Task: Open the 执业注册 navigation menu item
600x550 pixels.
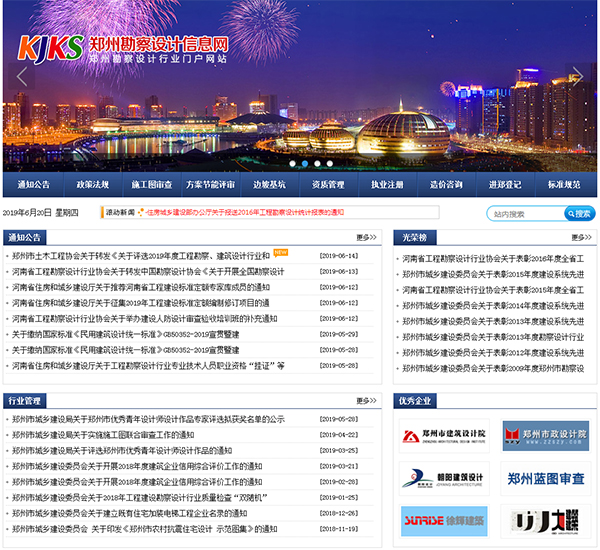Action: point(387,186)
